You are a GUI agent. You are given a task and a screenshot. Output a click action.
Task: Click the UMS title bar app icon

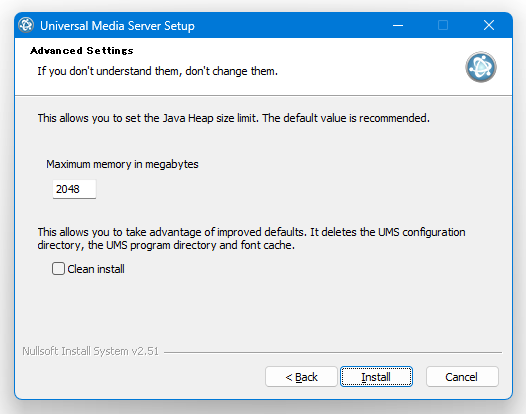[x=26, y=25]
